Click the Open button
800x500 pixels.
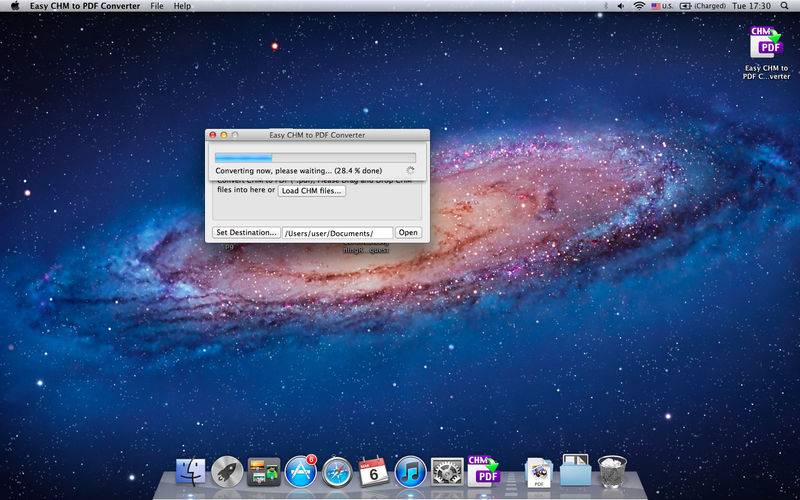[408, 233]
